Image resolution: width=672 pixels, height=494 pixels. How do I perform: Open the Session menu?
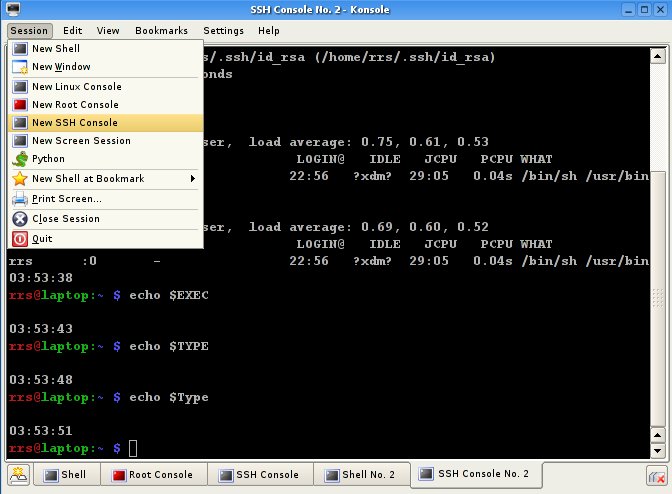click(29, 31)
